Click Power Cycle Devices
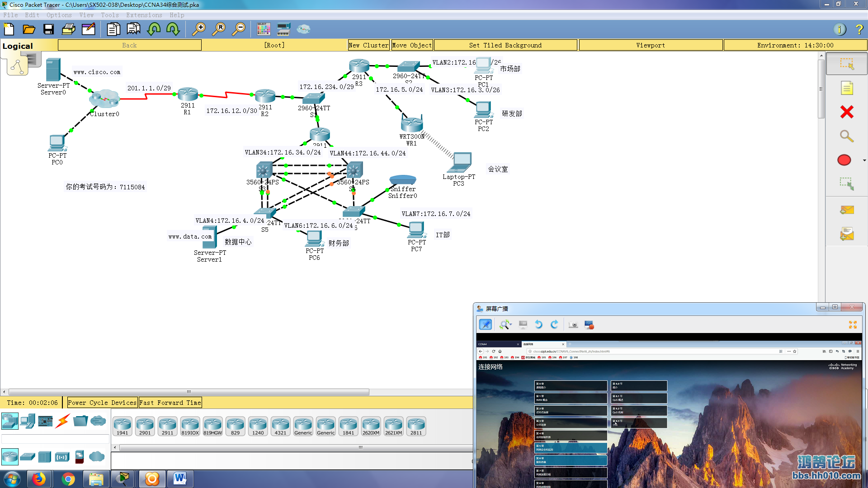This screenshot has width=868, height=488. tap(102, 403)
